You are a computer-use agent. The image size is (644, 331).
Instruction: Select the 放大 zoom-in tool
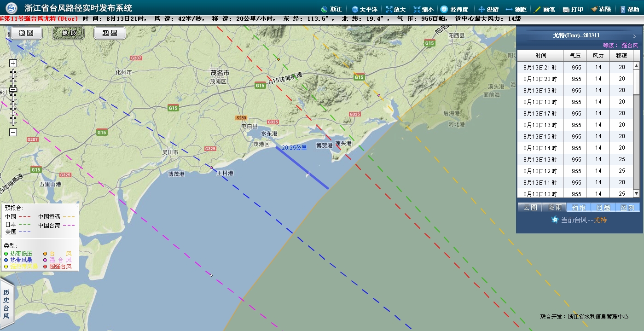(x=389, y=9)
